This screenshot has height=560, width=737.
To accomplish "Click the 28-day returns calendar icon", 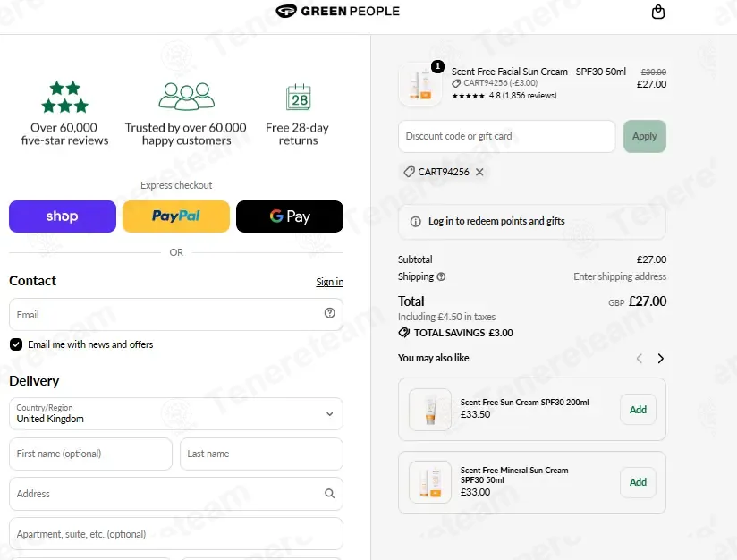I will pyautogui.click(x=299, y=97).
